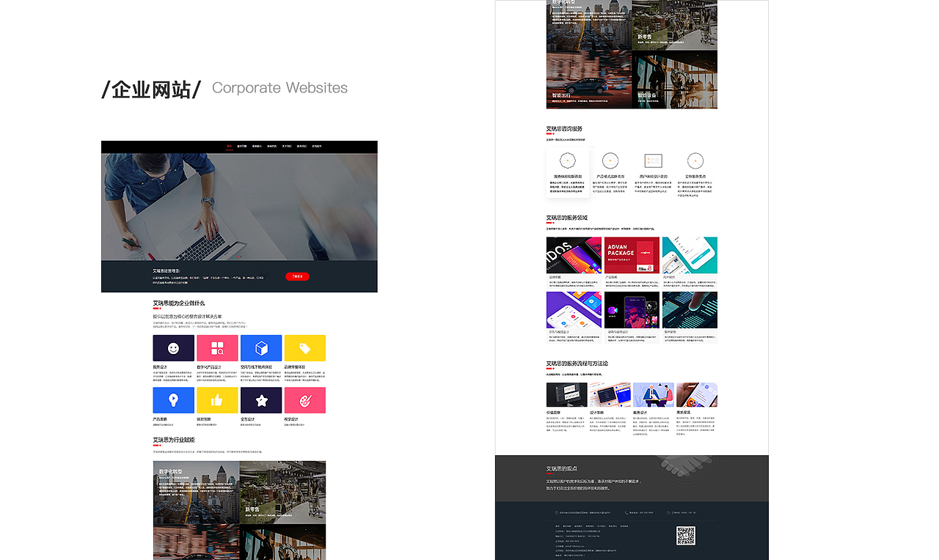Click the active first navigation item underlined red
Screen dimensions: 939x560
(x=229, y=147)
